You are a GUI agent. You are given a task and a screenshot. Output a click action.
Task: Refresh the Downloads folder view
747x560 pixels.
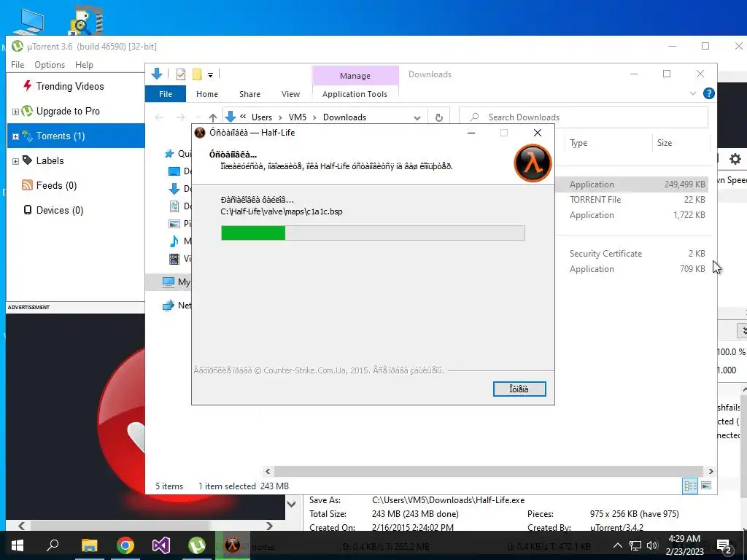[x=438, y=117]
